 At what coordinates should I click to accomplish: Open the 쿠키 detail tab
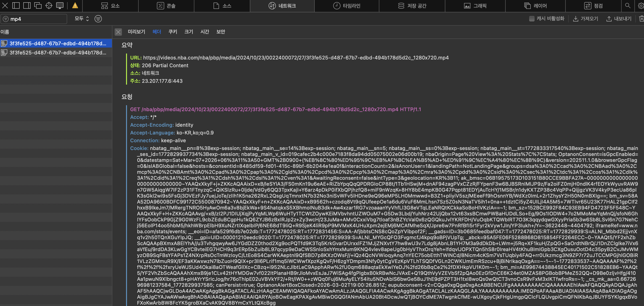tap(173, 32)
